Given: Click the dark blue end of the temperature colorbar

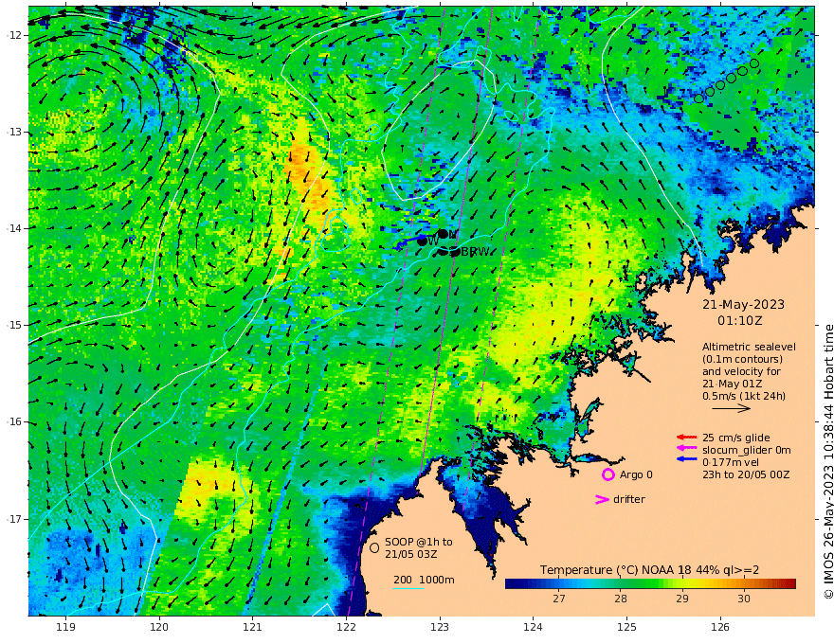Looking at the screenshot, I should 514,584.
